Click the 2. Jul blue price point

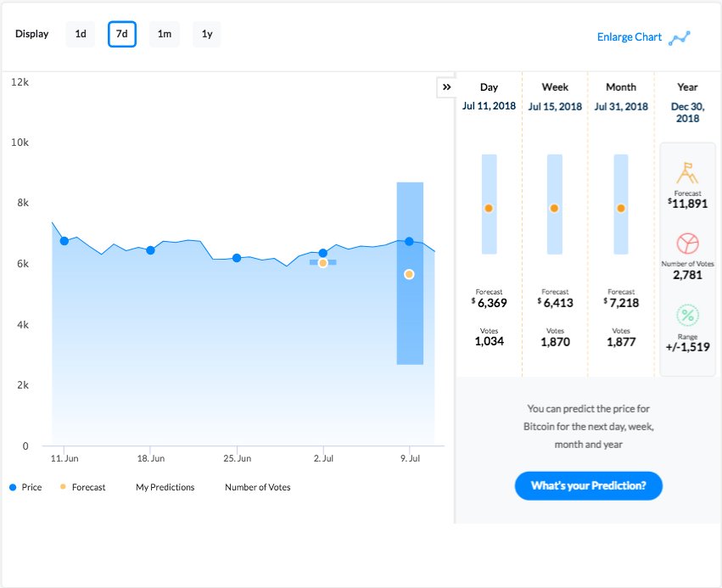(x=322, y=253)
